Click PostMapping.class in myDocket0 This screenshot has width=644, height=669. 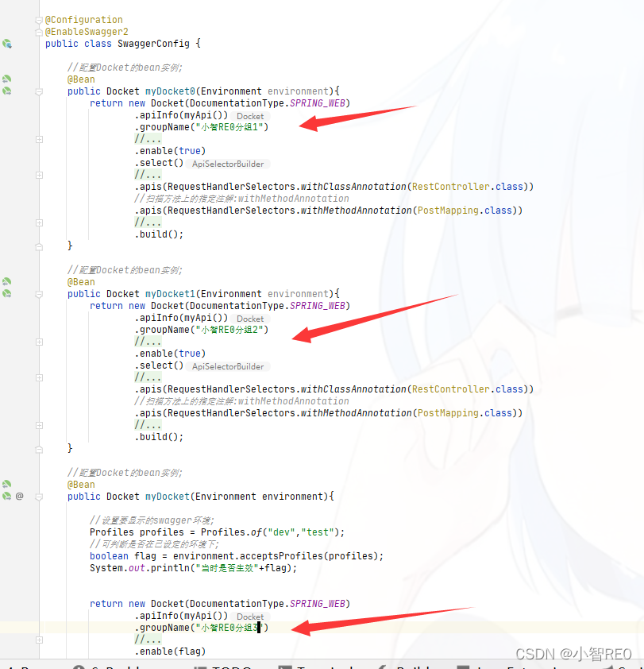click(x=465, y=211)
